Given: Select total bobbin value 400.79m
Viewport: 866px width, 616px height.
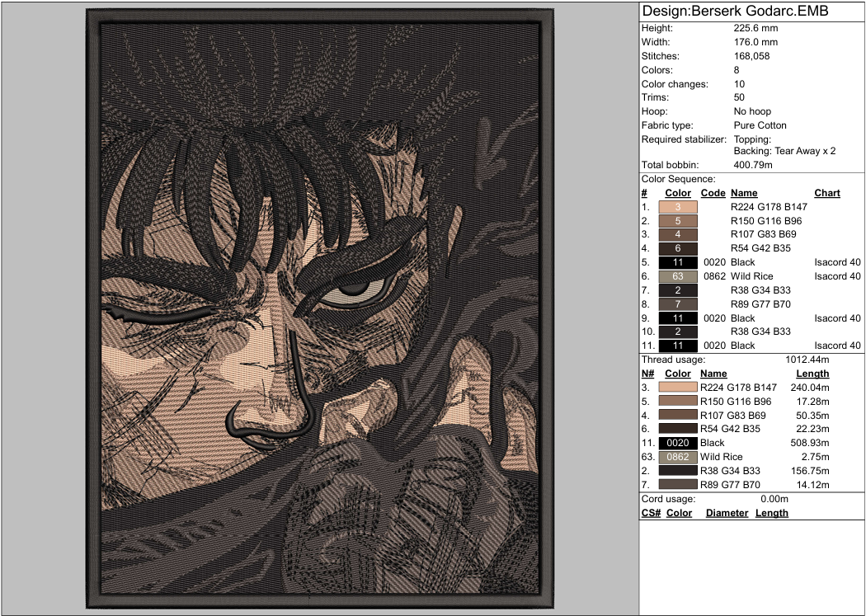Looking at the screenshot, I should click(753, 165).
